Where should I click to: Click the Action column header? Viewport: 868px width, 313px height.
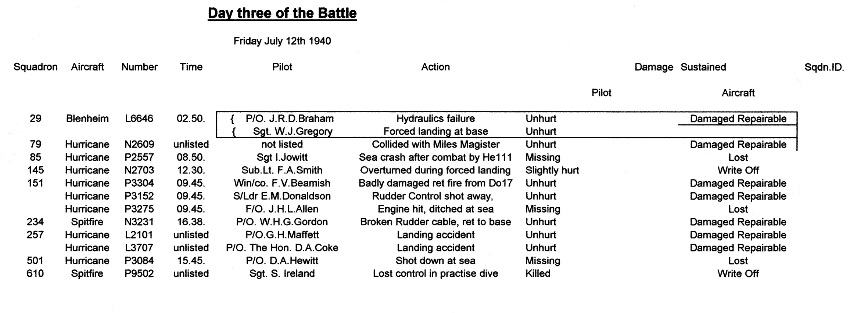[435, 67]
